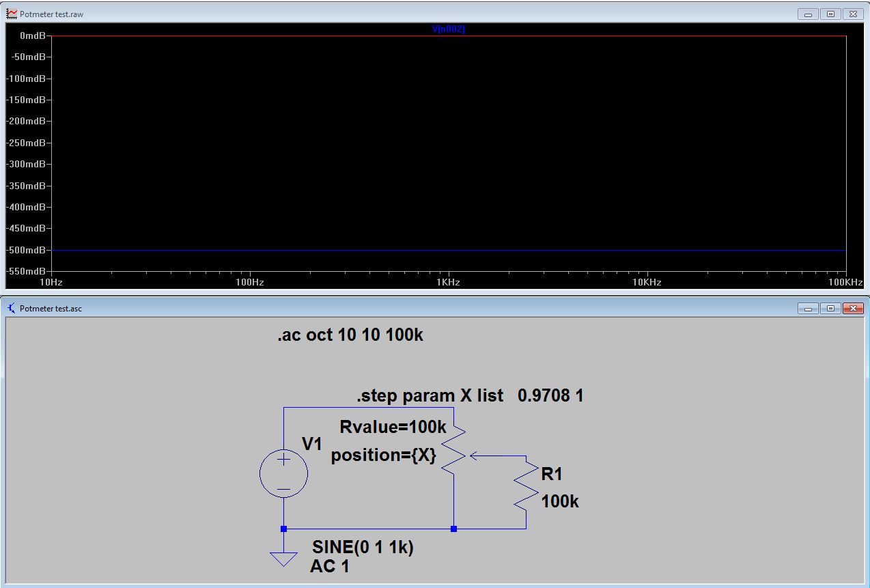Click the ground symbol below V1
Screen dimensions: 870x588
point(283,559)
